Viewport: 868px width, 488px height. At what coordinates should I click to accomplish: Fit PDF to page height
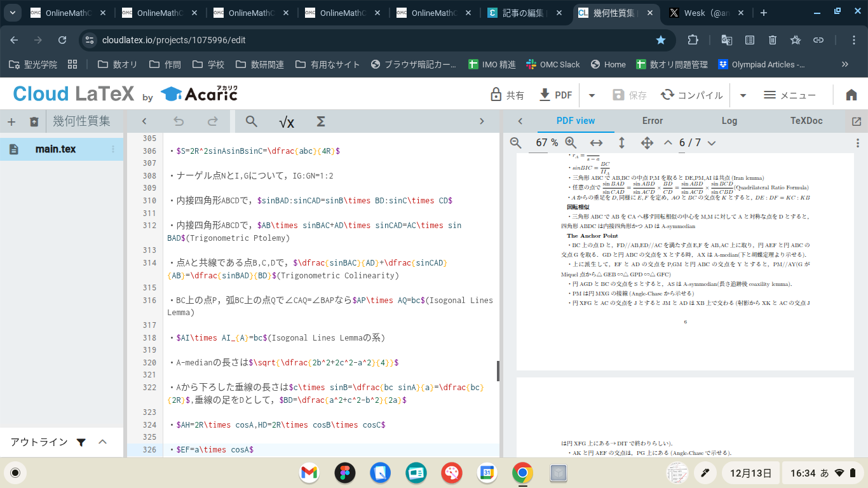[x=620, y=143]
